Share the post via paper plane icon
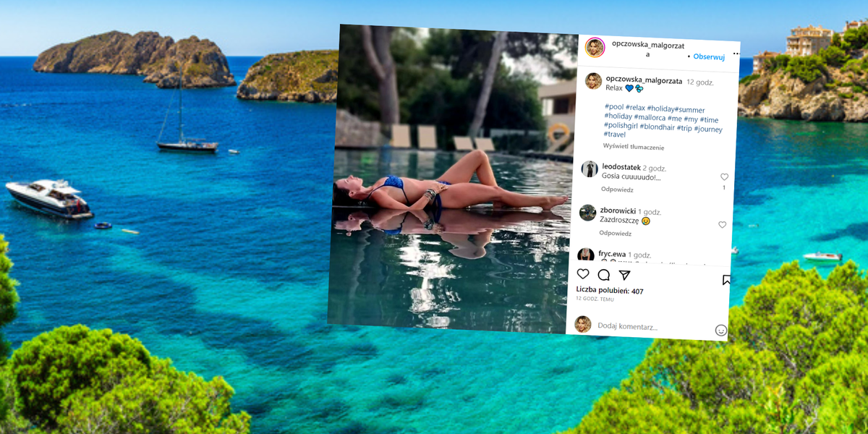 tap(625, 276)
